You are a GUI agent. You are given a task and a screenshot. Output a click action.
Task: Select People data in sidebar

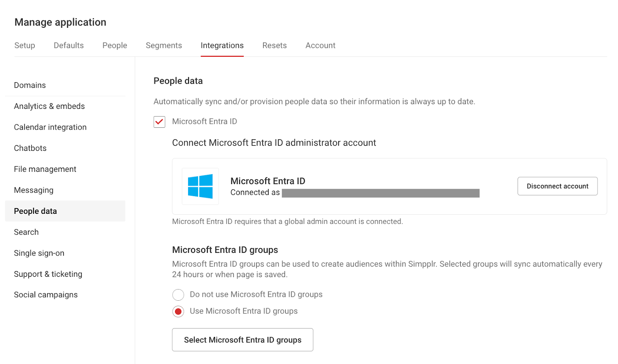65,211
